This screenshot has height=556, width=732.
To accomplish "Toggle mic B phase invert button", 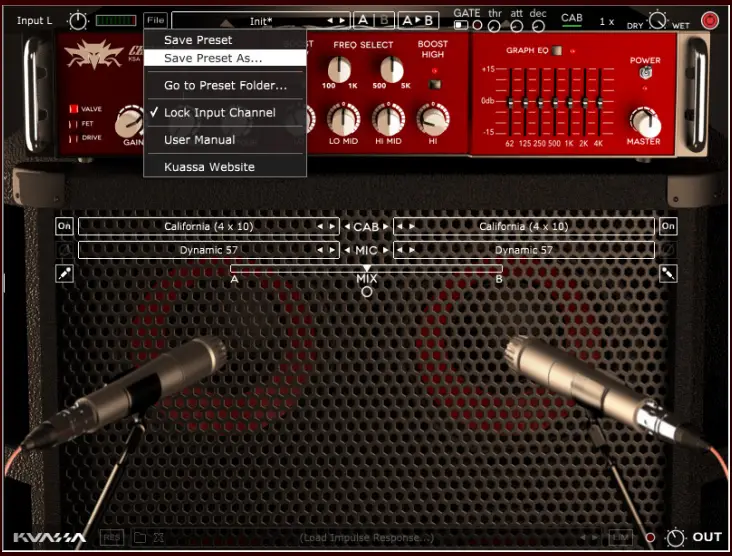I will pos(668,250).
